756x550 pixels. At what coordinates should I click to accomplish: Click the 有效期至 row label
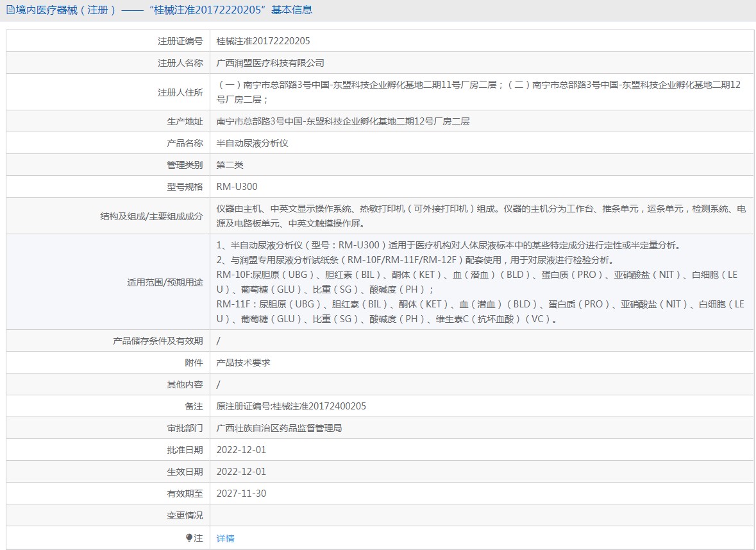[185, 494]
